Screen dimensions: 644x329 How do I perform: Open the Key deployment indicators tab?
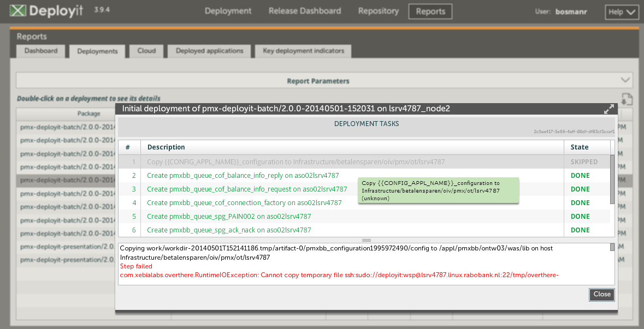point(303,51)
